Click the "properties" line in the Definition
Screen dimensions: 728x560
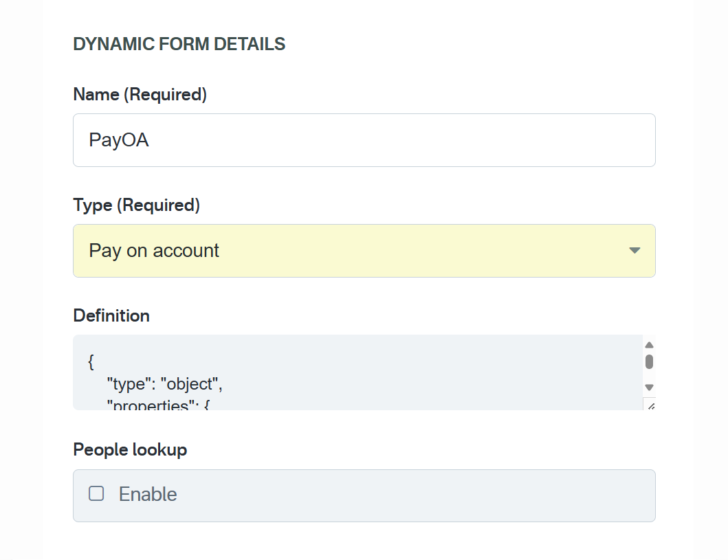[157, 405]
